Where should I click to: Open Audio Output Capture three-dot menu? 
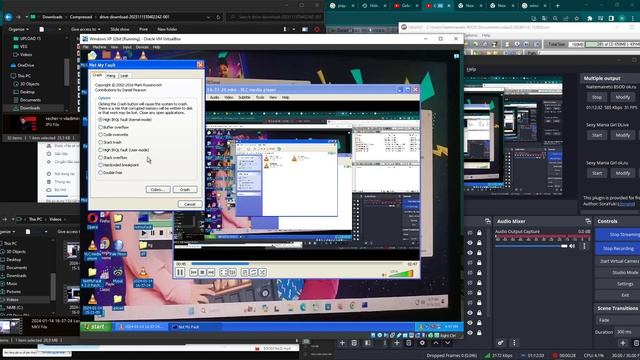tap(584, 246)
